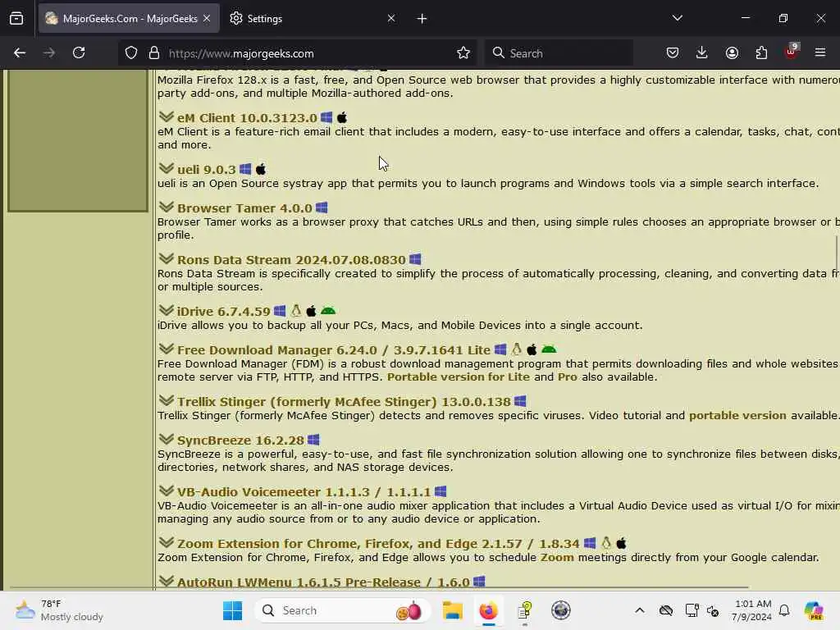Viewport: 840px width, 630px height.
Task: Close the MajorGeeks.Com tab
Action: pos(207,18)
